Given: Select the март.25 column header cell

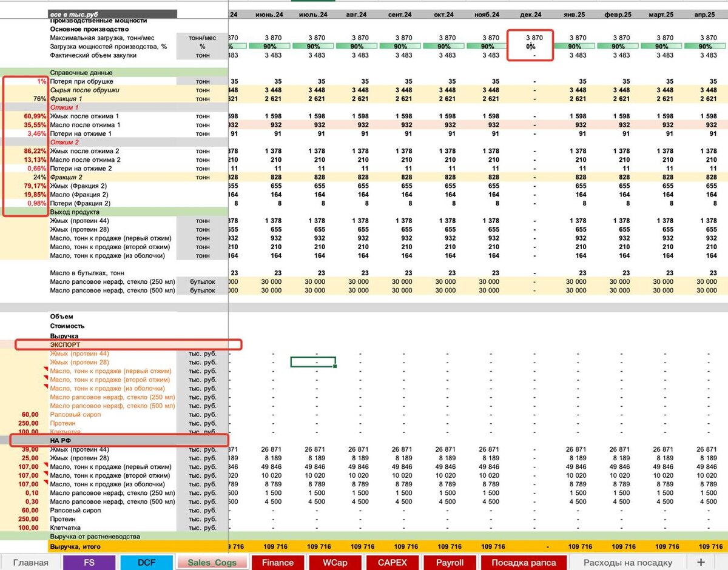Looking at the screenshot, I should click(662, 14).
